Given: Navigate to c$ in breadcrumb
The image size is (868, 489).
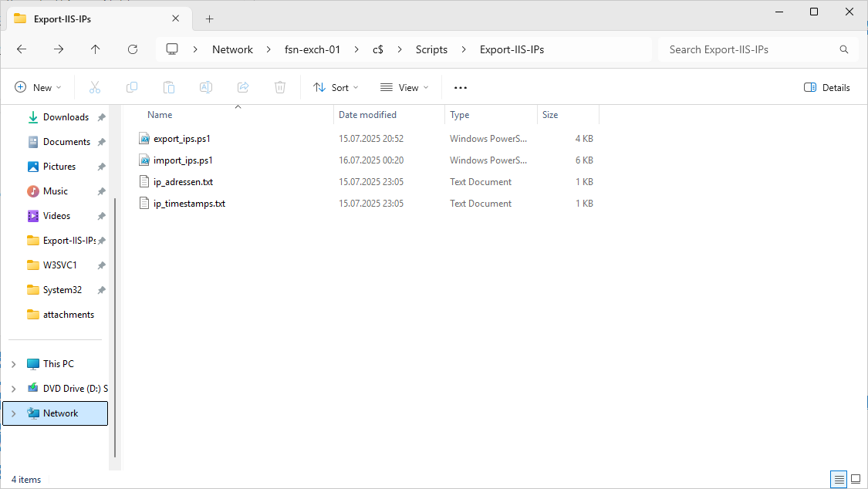Looking at the screenshot, I should [378, 49].
